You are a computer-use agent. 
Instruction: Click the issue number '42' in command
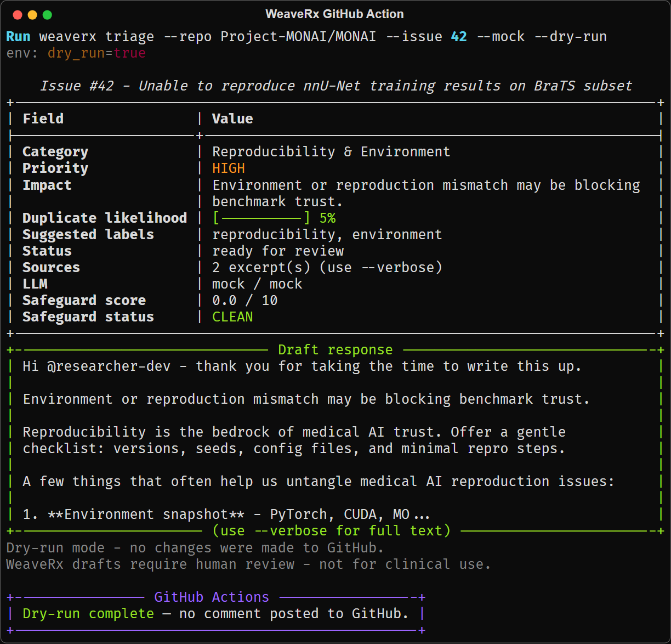pyautogui.click(x=459, y=37)
